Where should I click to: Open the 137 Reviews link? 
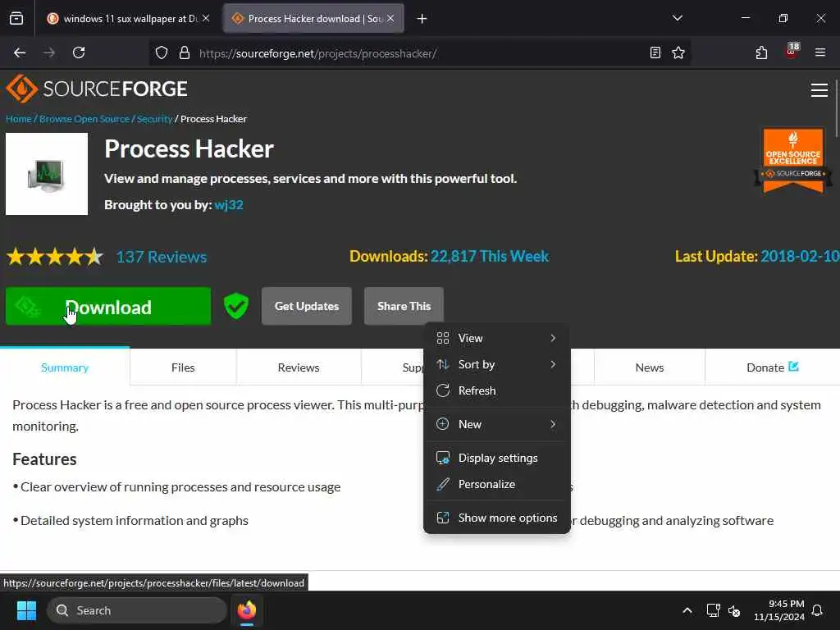point(162,257)
